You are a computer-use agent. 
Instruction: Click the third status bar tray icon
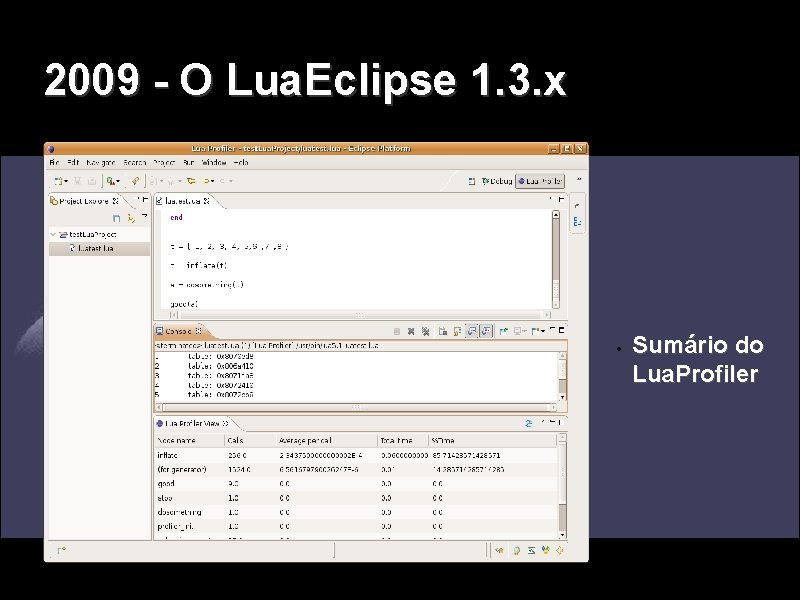tap(531, 551)
